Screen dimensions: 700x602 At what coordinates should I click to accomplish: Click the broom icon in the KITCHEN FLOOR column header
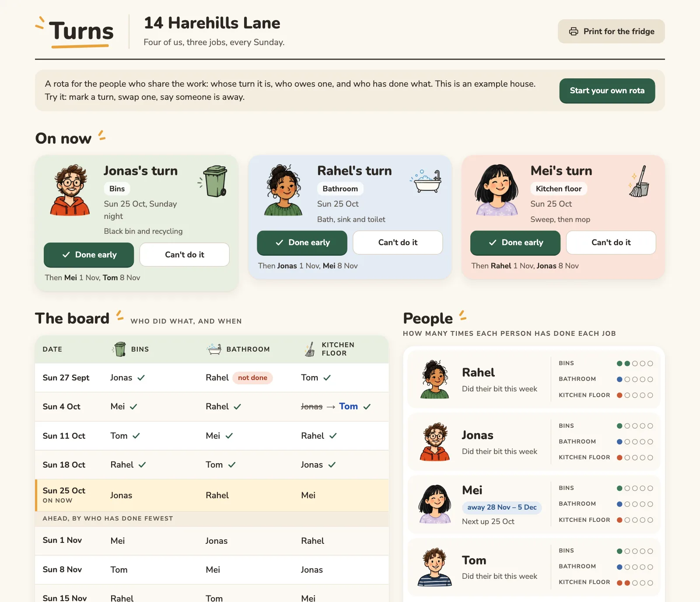tap(310, 349)
